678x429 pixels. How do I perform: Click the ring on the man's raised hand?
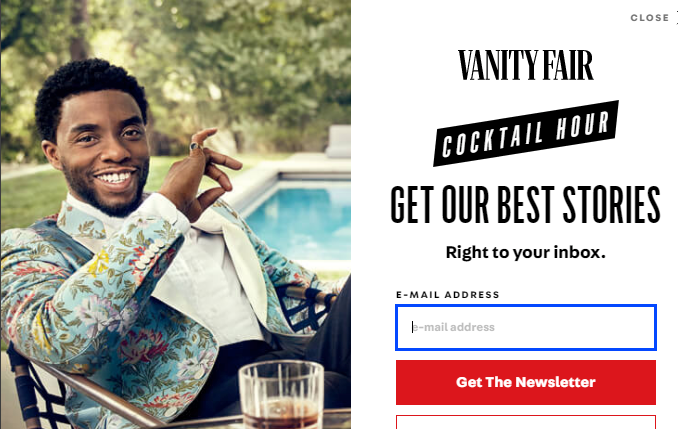195,146
